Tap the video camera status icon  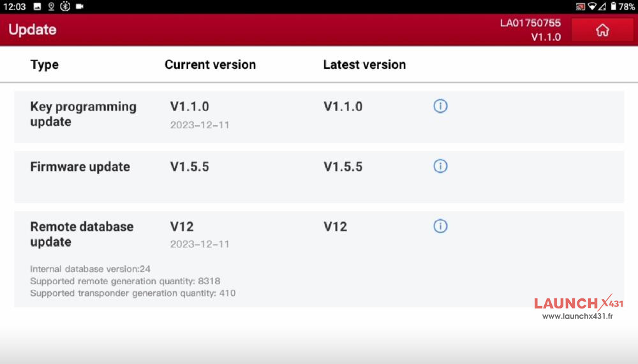pos(80,6)
